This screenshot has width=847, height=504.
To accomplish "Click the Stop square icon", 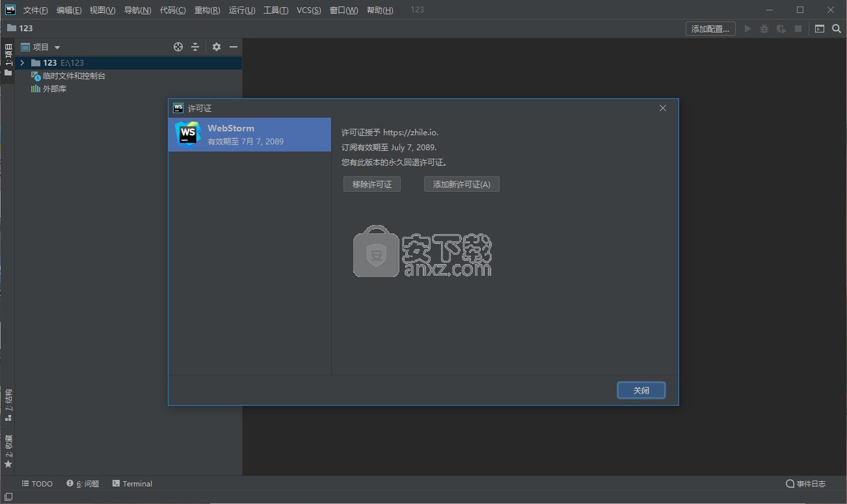I will pyautogui.click(x=798, y=29).
